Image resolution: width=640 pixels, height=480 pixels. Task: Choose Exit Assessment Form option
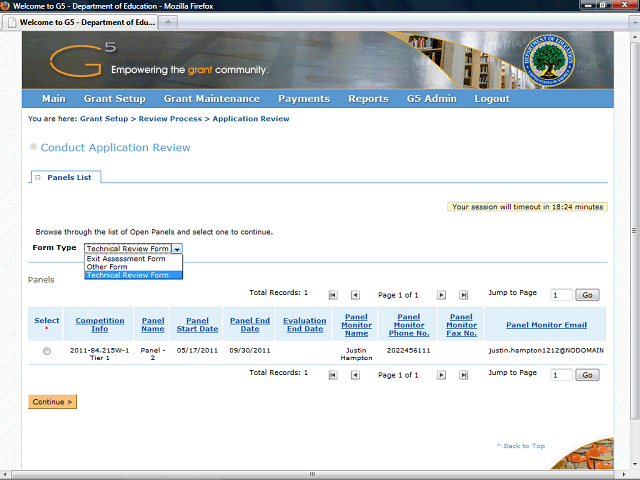[x=126, y=258]
